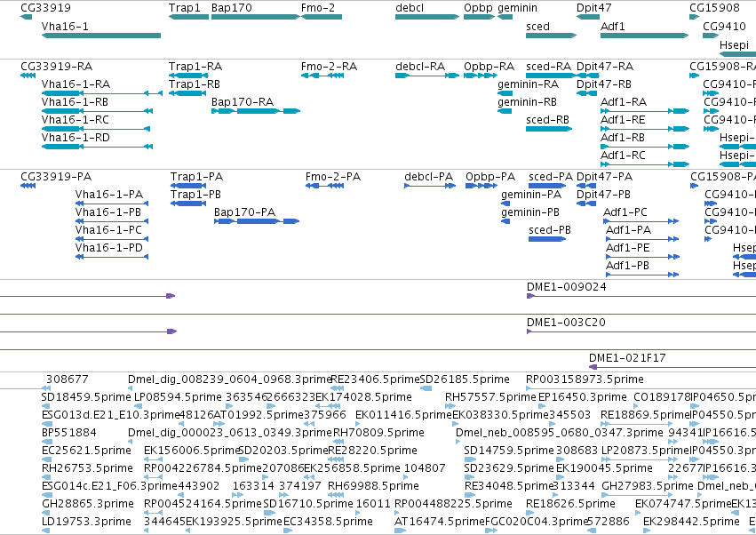Select transcript Adf1-RC
Image resolution: width=756 pixels, height=535 pixels.
click(645, 164)
